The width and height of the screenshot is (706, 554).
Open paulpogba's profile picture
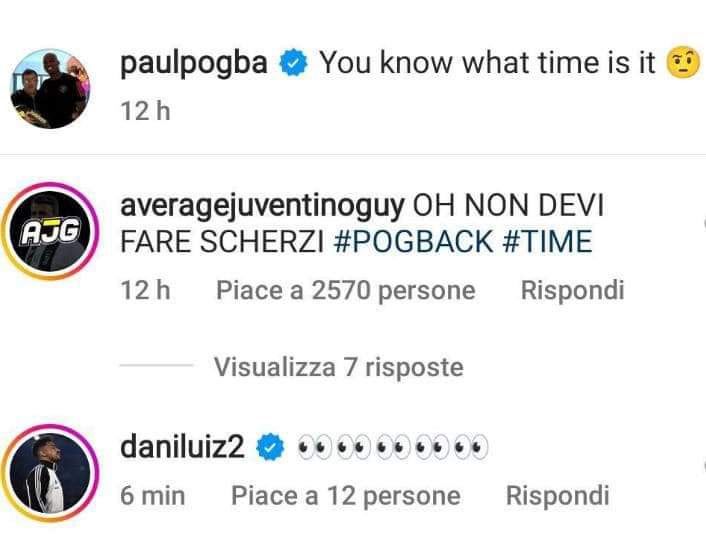coord(50,89)
